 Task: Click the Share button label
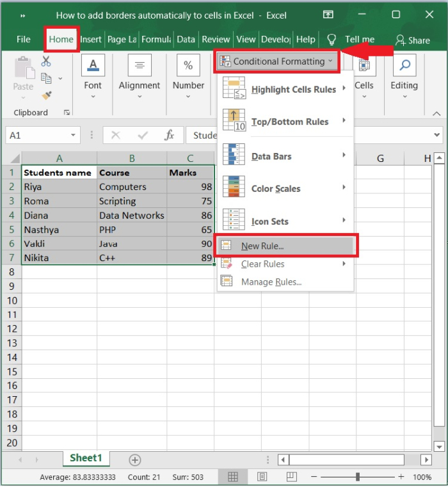[419, 40]
